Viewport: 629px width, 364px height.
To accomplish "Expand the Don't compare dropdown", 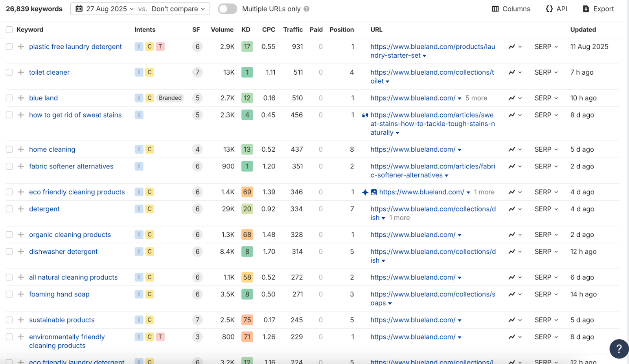I will pyautogui.click(x=178, y=9).
